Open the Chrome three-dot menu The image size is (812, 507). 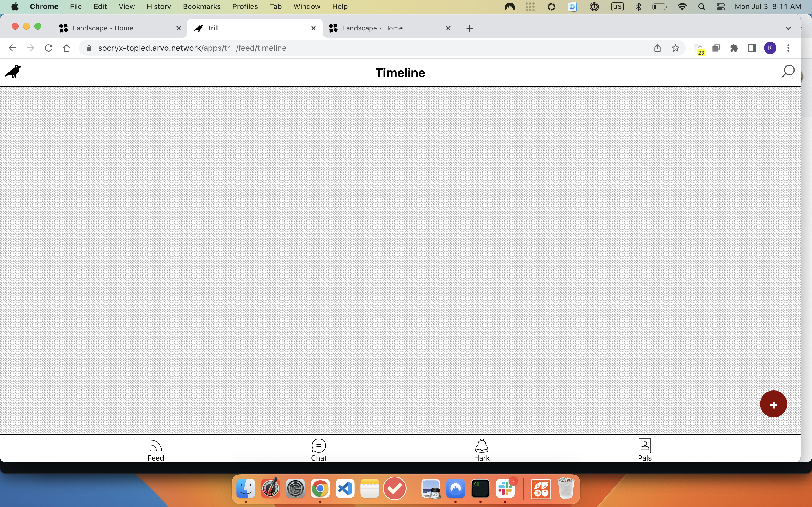tap(788, 48)
